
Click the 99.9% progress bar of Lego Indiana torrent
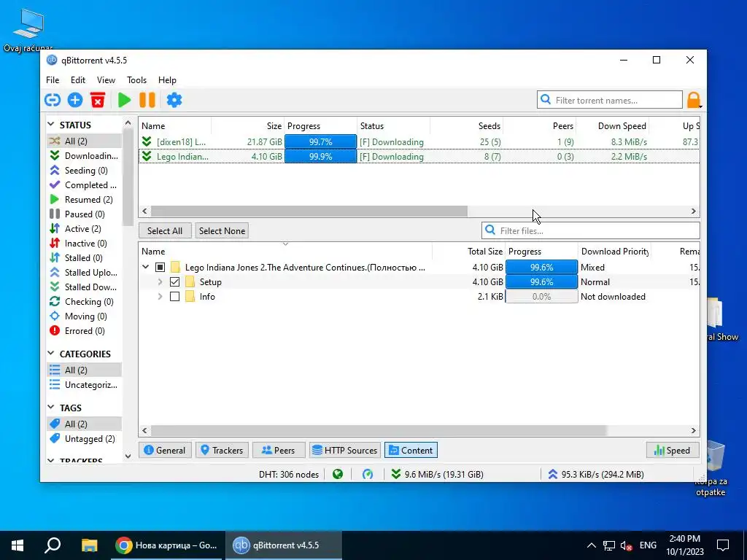[321, 157]
